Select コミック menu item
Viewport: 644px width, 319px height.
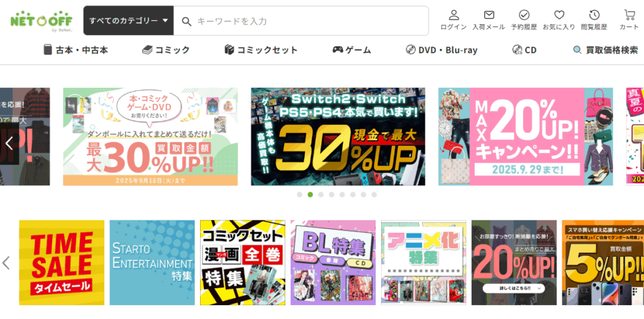[x=166, y=50]
